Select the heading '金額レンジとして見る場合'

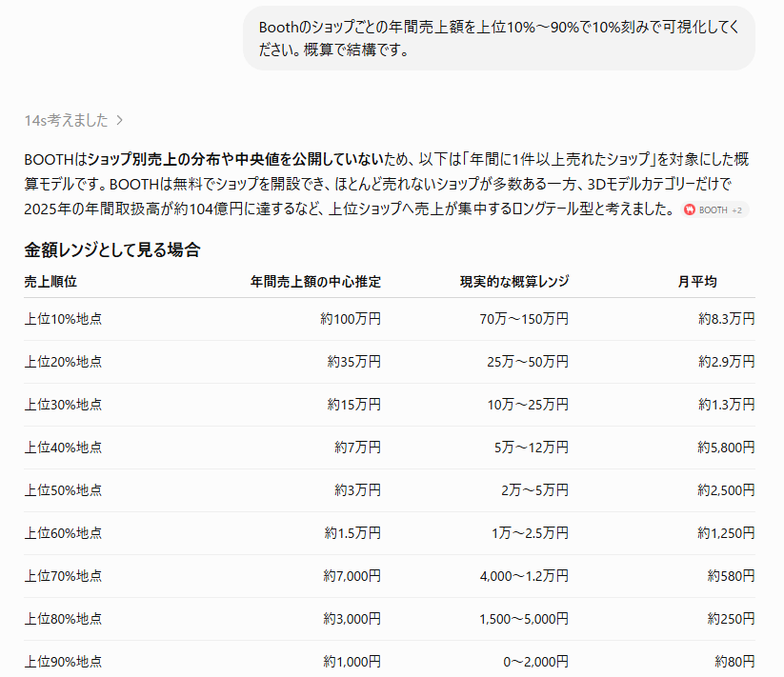pos(112,249)
